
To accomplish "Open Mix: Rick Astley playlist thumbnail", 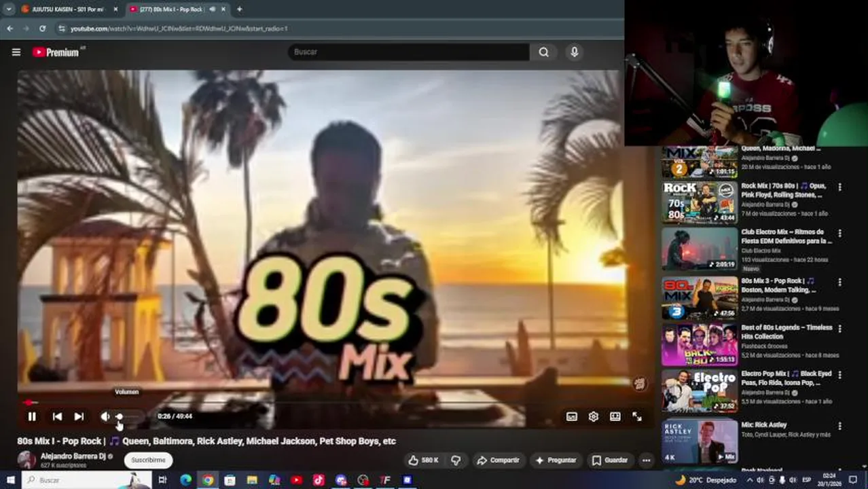I will point(700,441).
